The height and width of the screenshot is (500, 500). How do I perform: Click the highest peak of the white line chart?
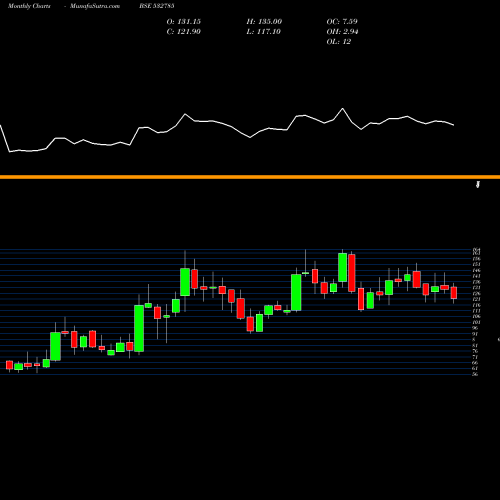coord(342,109)
